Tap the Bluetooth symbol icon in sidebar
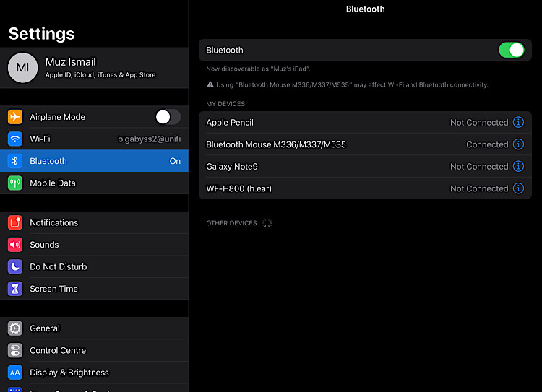Viewport: 542px width, 392px height. click(15, 161)
